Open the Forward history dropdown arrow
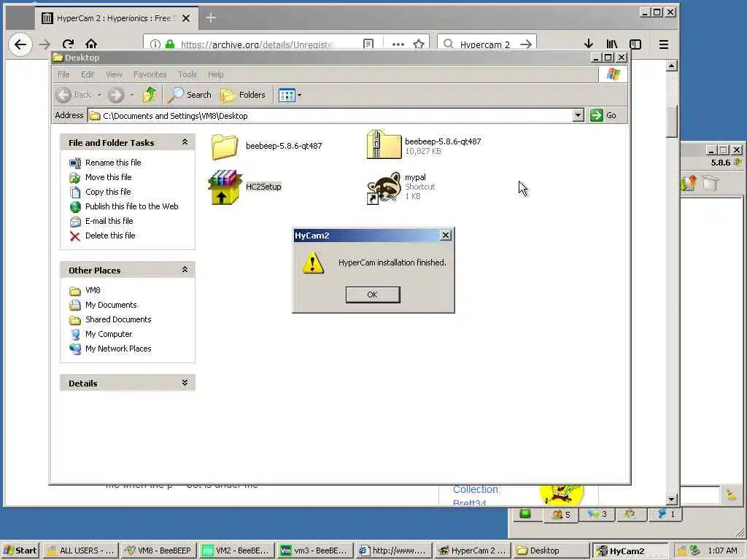The height and width of the screenshot is (560, 747). click(x=133, y=95)
